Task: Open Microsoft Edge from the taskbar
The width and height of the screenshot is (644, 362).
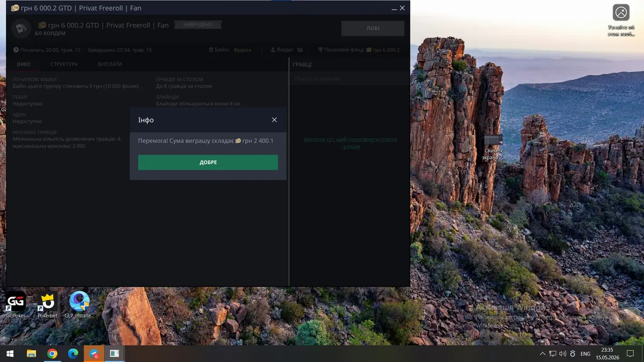Action: (73, 354)
